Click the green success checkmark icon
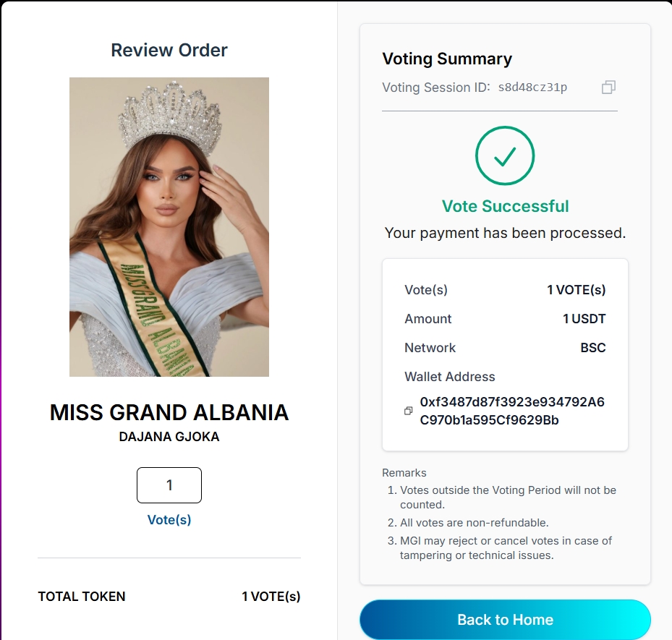The image size is (672, 640). coord(505,155)
